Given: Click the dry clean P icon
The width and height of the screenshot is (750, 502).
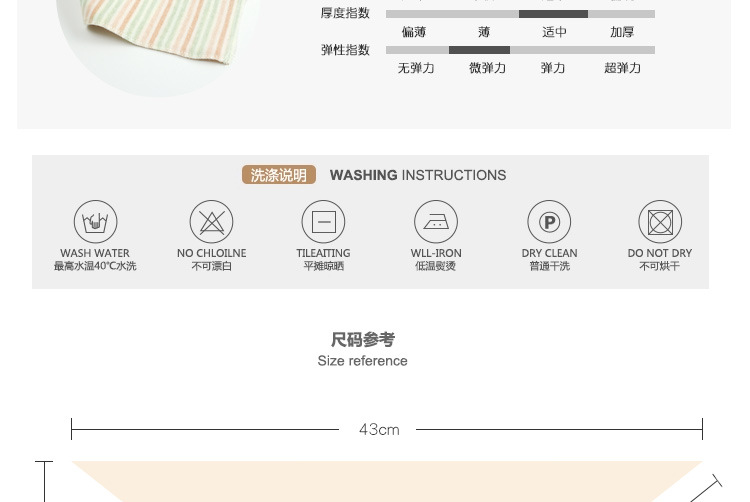Looking at the screenshot, I should 549,222.
